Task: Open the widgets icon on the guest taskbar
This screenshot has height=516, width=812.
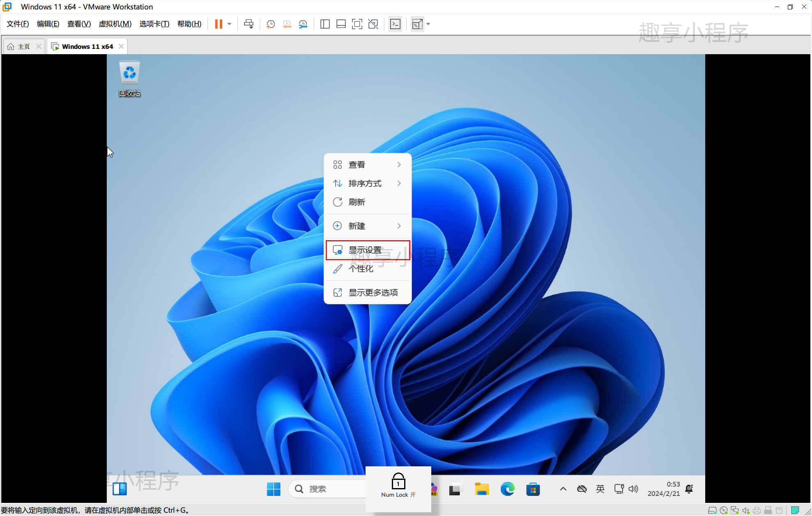Action: [x=120, y=489]
